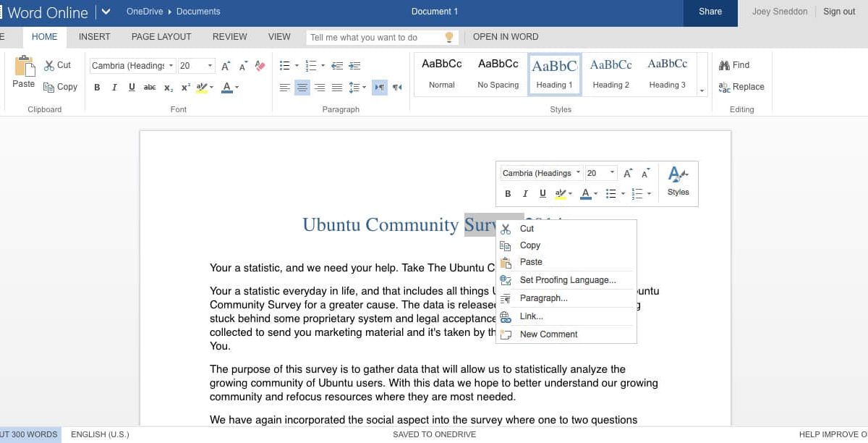Open the ribbon font size dropdown
868x443 pixels.
click(210, 66)
